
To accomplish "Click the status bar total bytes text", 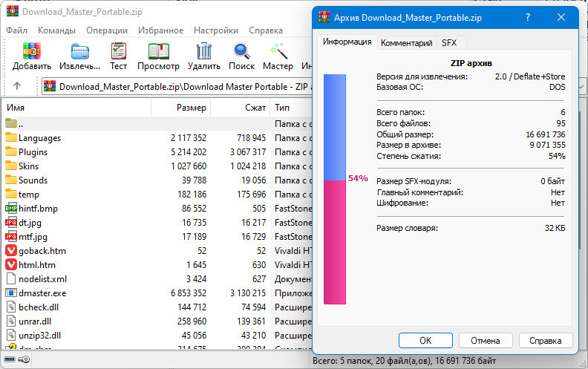I will pyautogui.click(x=404, y=361).
